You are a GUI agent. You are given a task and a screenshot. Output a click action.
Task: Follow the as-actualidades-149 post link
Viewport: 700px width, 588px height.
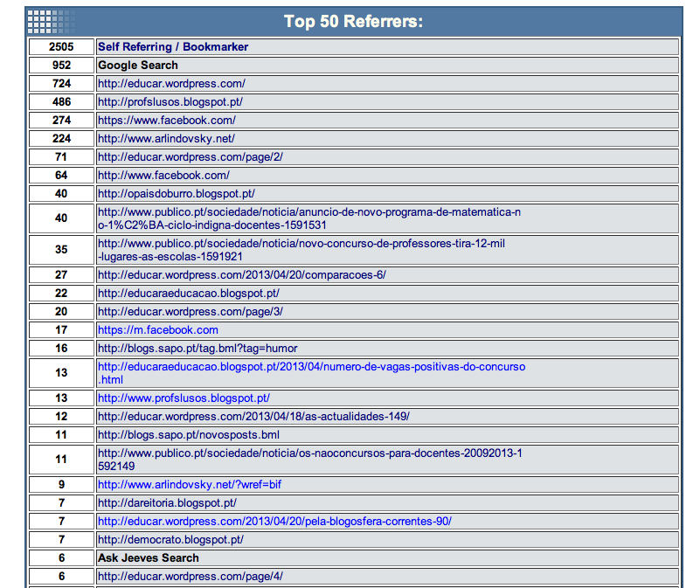coord(253,417)
